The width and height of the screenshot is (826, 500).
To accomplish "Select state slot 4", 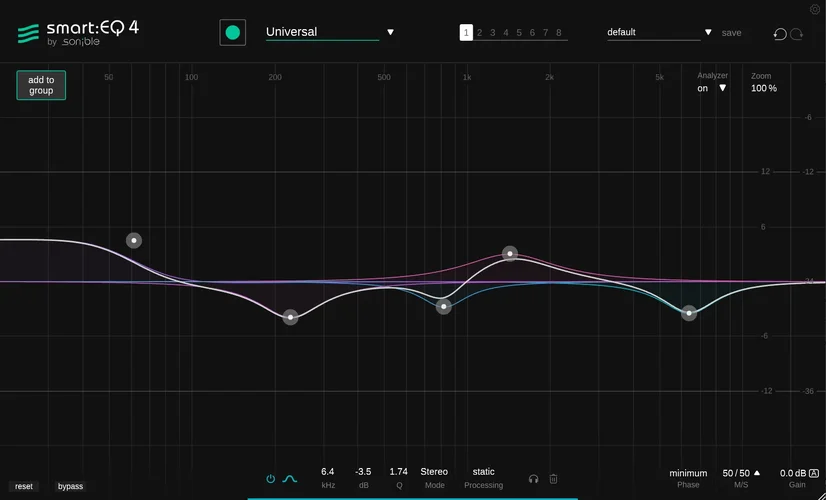I will [x=506, y=33].
